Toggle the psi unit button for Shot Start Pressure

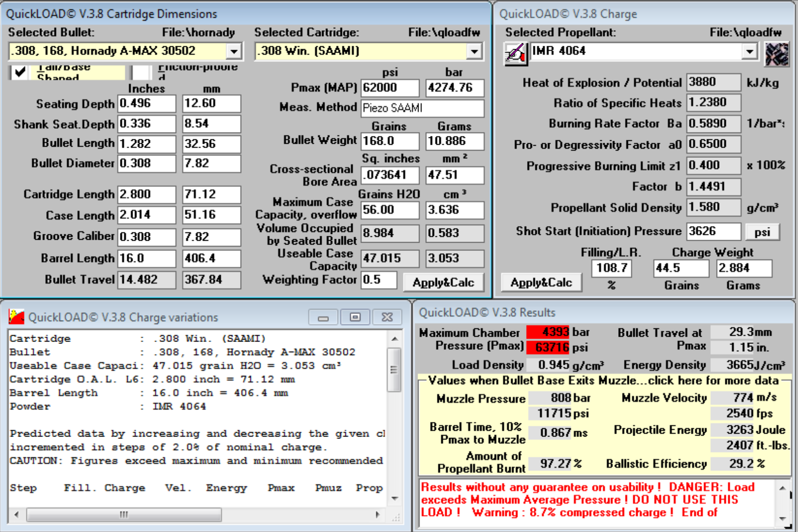click(762, 232)
